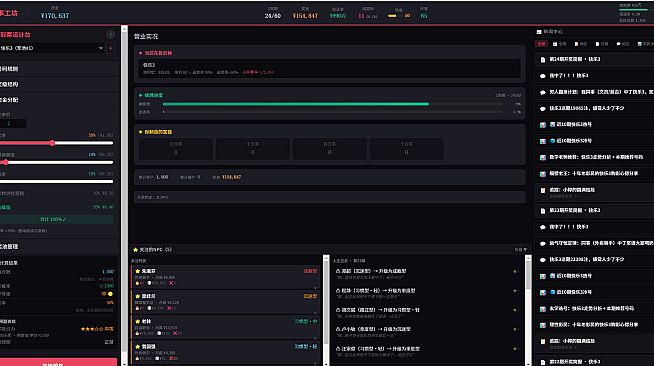Click the yellow bar icon in top status bar
This screenshot has height=366, width=654.
(x=392, y=16)
